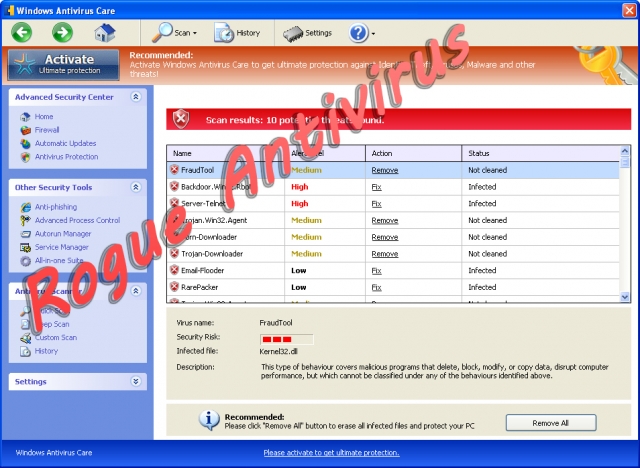Screen dimensions: 640x468
Task: Click the Email-Flooder red shield icon
Action: click(x=174, y=270)
